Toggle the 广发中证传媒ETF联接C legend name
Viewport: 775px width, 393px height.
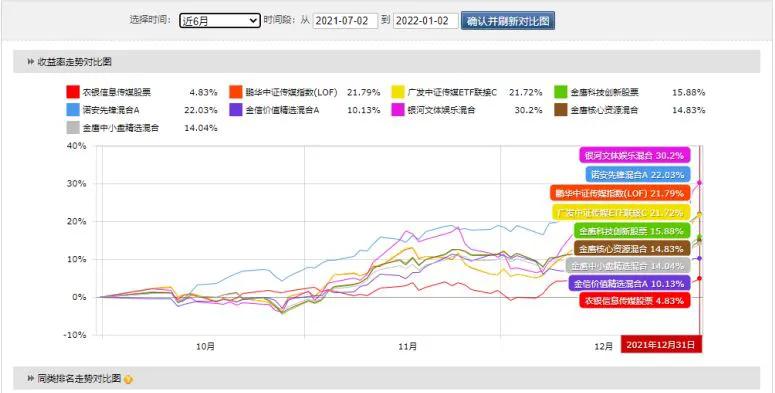[452, 92]
